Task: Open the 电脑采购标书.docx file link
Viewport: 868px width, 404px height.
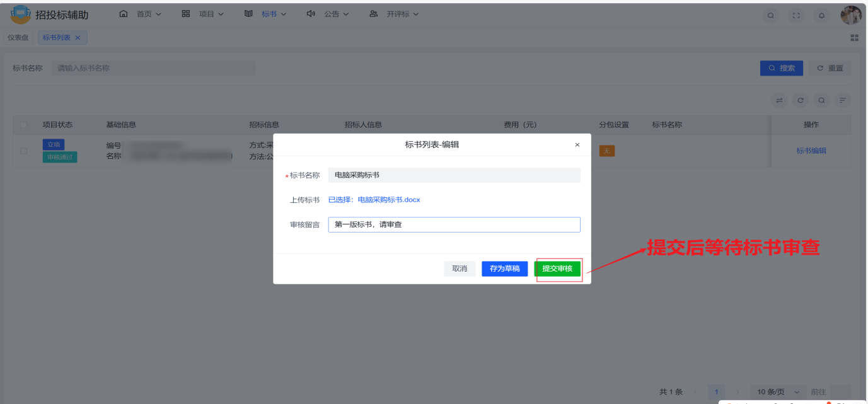Action: 390,200
